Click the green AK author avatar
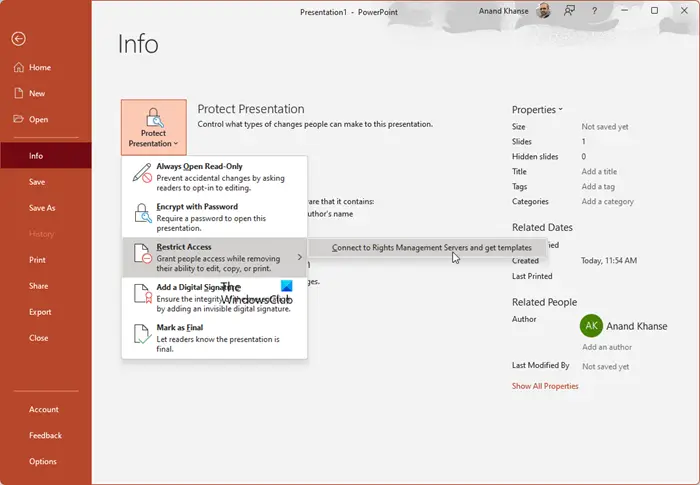This screenshot has height=485, width=700. [x=591, y=326]
